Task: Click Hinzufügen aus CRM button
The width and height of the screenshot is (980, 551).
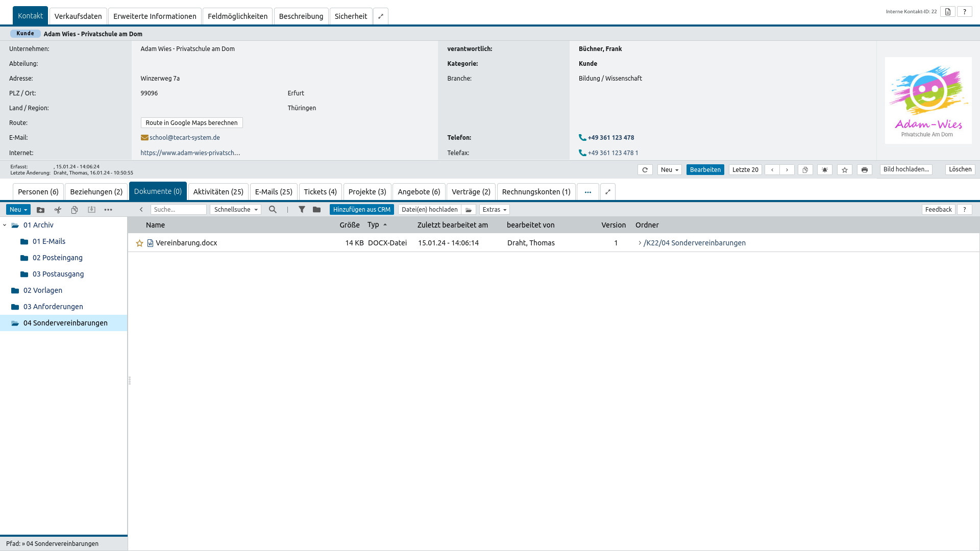Action: pos(361,210)
